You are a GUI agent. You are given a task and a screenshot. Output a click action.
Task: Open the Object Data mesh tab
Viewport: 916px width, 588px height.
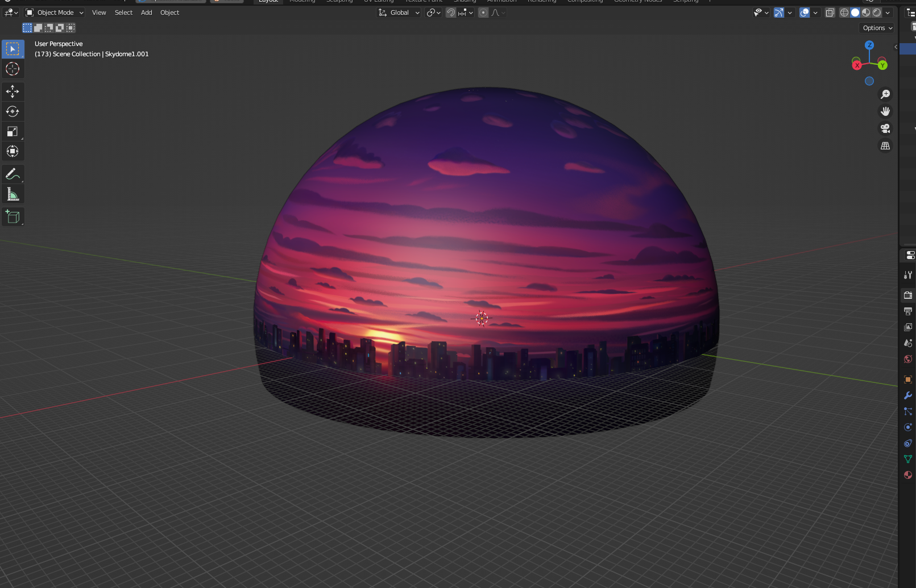[x=908, y=458]
